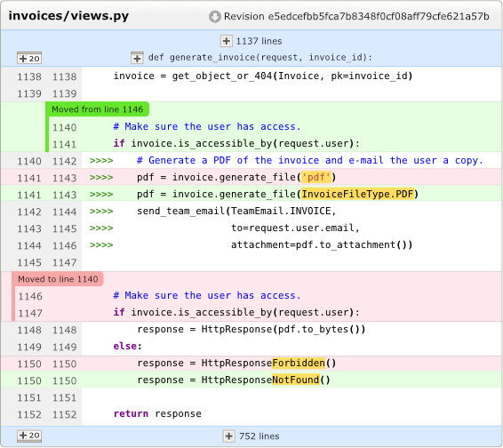Click the highlighted 'pdf' string in removed line
Viewport: 503px width, 448px height.
316,177
